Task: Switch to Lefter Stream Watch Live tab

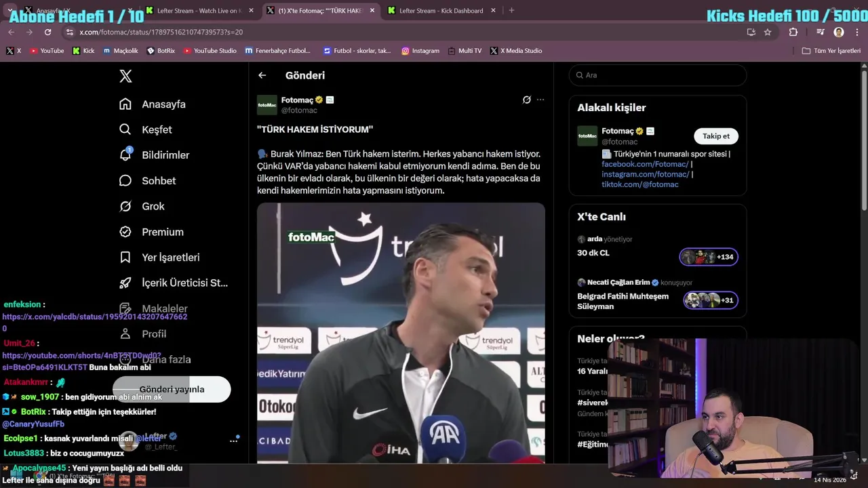Action: coord(199,11)
